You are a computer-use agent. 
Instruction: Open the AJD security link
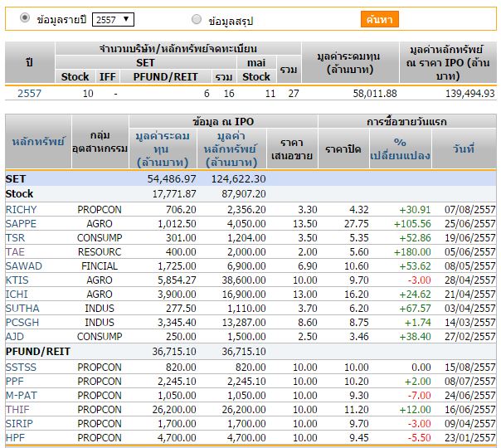pos(15,336)
